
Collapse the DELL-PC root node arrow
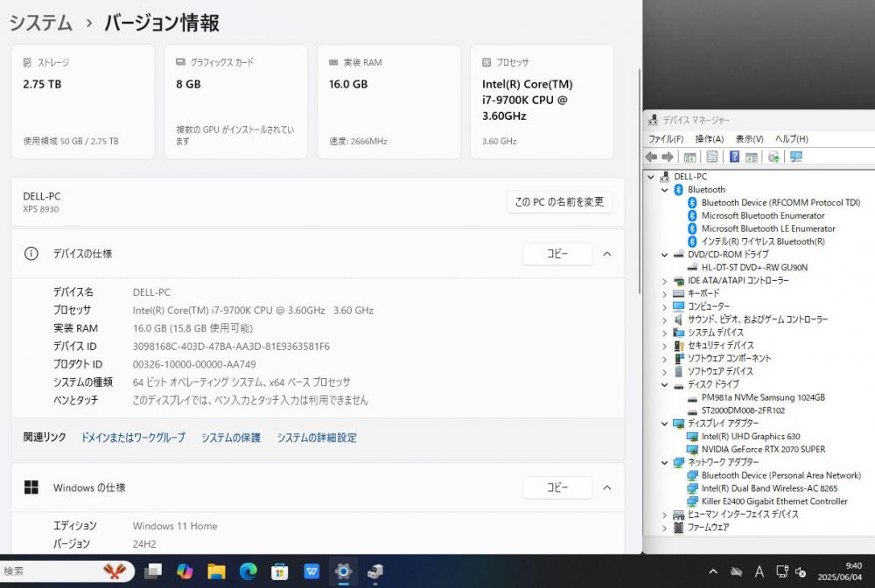click(651, 177)
